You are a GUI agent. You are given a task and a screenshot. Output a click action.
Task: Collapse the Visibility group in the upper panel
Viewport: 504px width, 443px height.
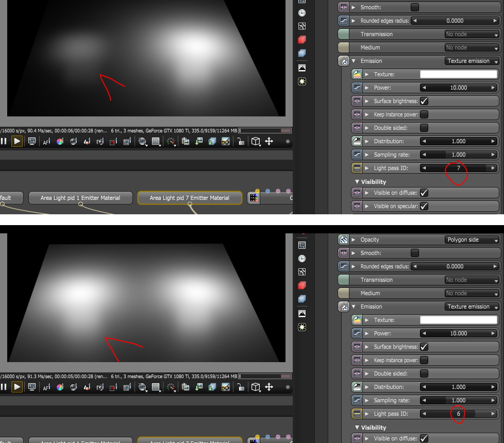point(357,181)
